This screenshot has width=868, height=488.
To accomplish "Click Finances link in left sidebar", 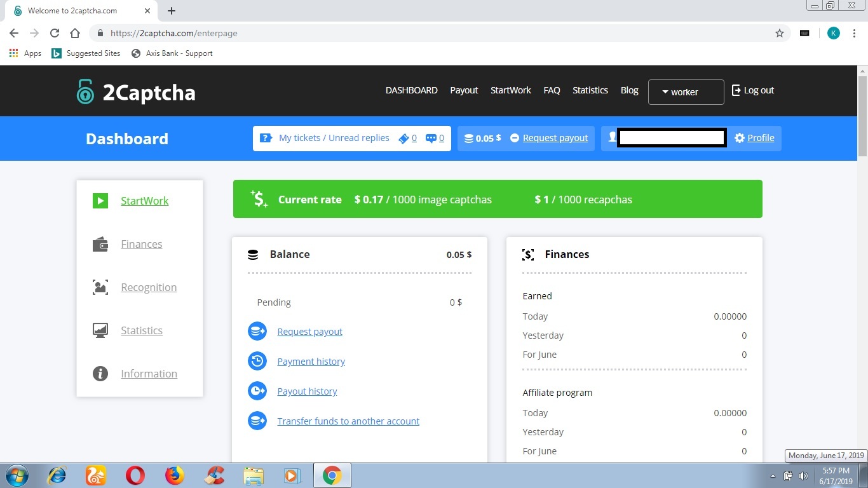I will (142, 244).
